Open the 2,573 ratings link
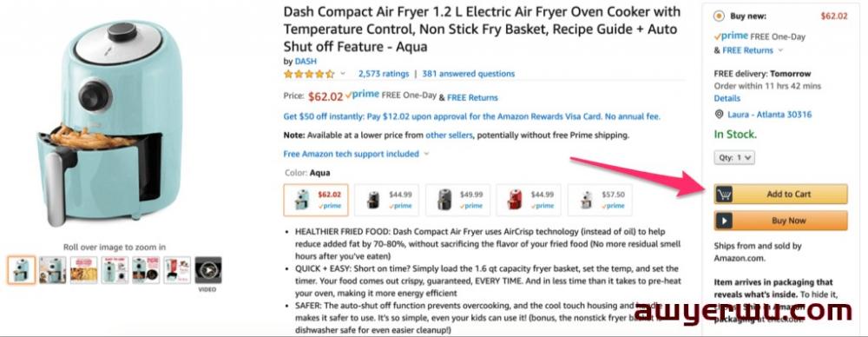Image resolution: width=868 pixels, height=337 pixels. tap(384, 74)
